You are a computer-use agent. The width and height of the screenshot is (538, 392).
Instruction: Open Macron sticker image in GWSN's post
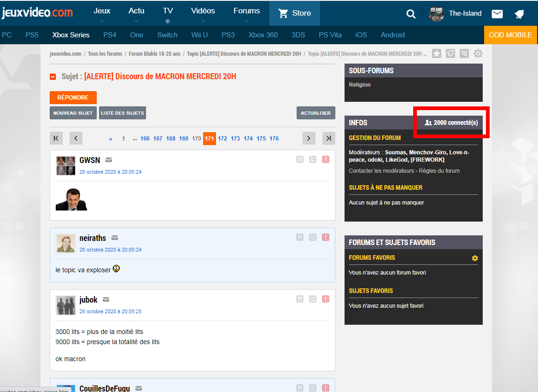(71, 199)
